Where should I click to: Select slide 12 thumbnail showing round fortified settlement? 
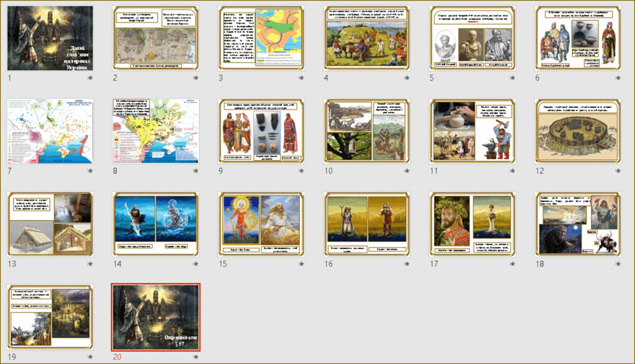(578, 131)
